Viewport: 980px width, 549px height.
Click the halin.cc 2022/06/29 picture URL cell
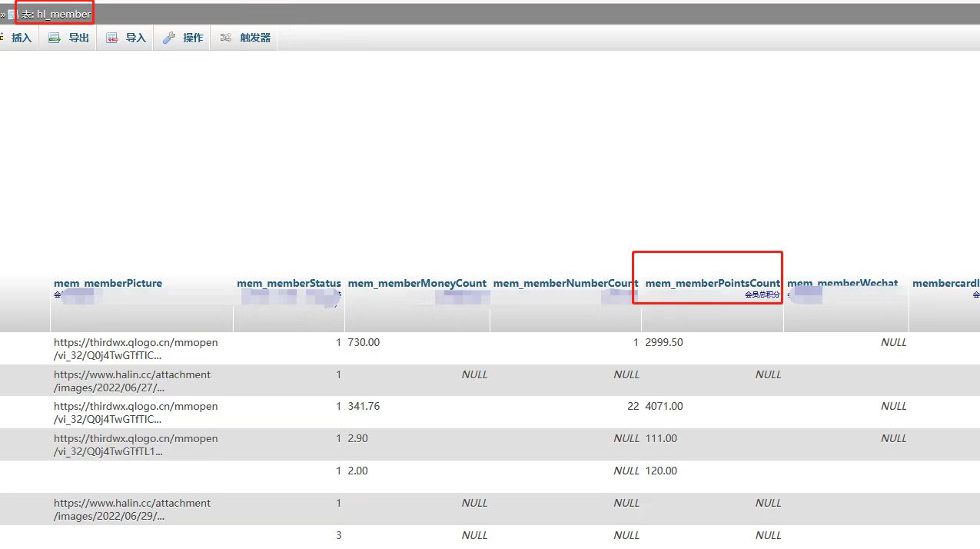pos(131,509)
